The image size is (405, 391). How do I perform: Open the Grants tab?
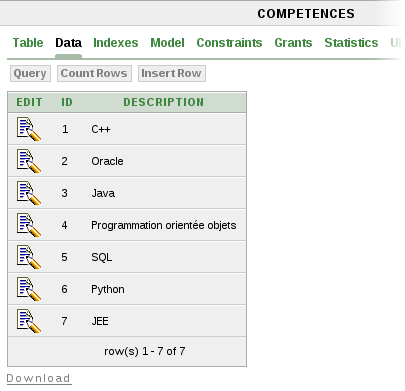click(293, 43)
